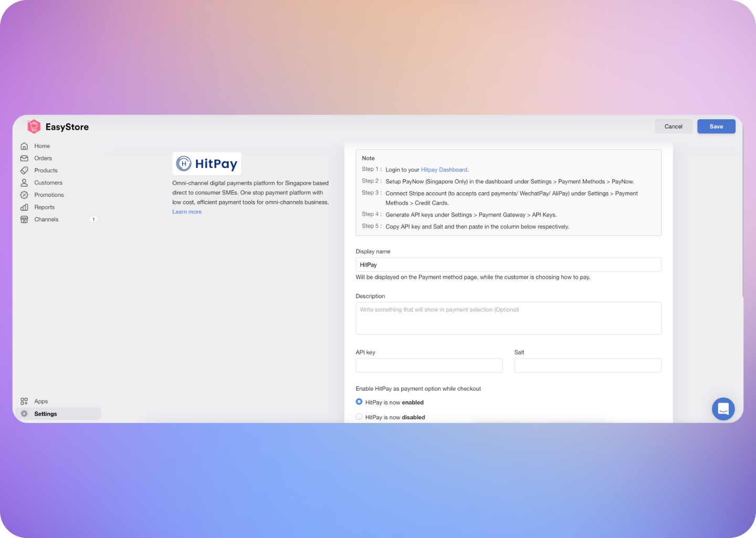Open the chat support bubble

click(723, 409)
